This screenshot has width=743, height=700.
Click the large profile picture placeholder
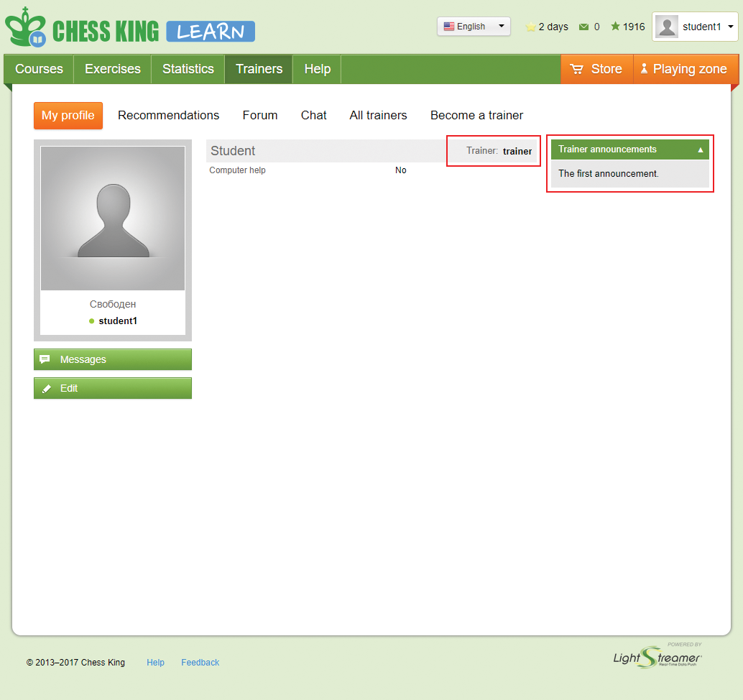point(113,218)
